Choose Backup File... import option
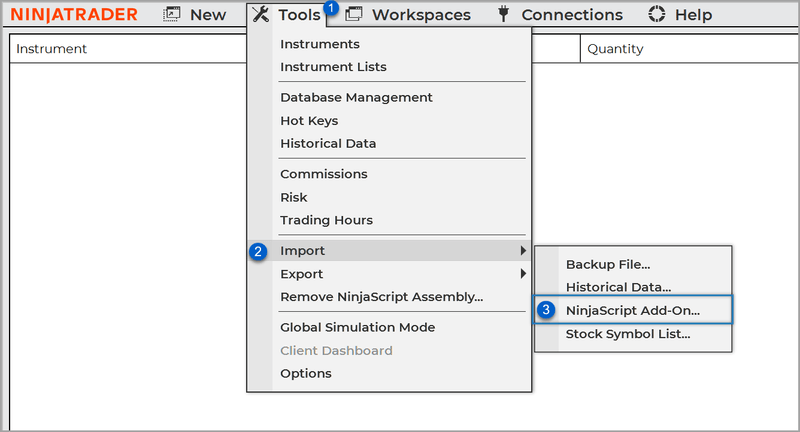 click(x=608, y=264)
